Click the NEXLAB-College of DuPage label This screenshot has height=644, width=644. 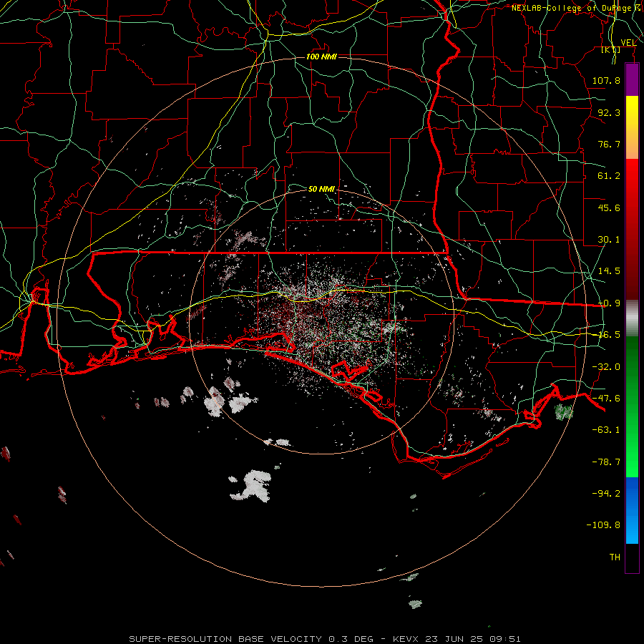tap(571, 8)
